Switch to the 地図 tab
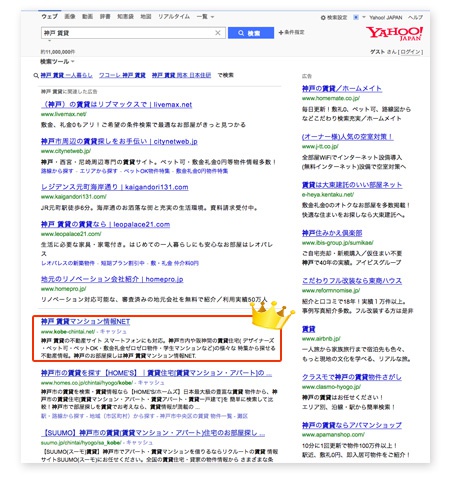This screenshot has height=488, width=453. [x=146, y=16]
